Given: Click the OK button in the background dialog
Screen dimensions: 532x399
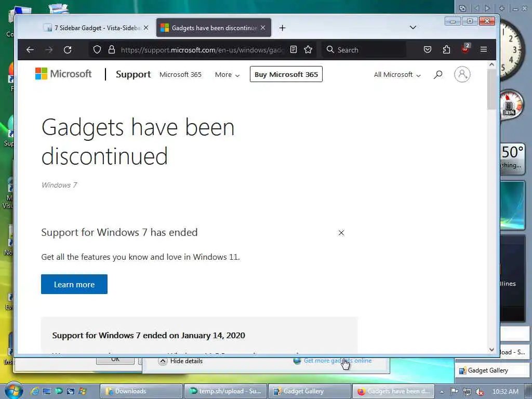Looking at the screenshot, I should [115, 360].
